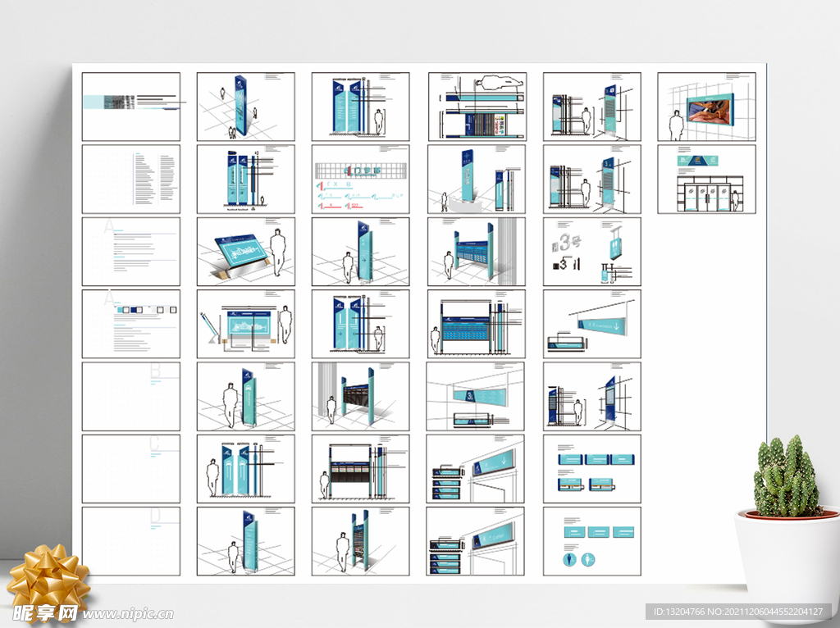The height and width of the screenshot is (628, 840).
Task: Open the hands photo wall poster thumbnail
Action: click(706, 107)
